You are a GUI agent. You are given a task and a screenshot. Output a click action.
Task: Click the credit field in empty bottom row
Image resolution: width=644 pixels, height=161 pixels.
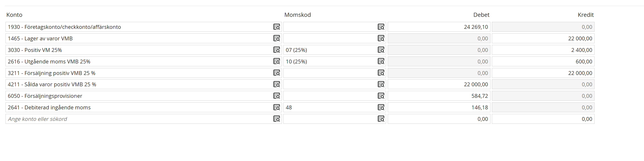[x=543, y=119]
